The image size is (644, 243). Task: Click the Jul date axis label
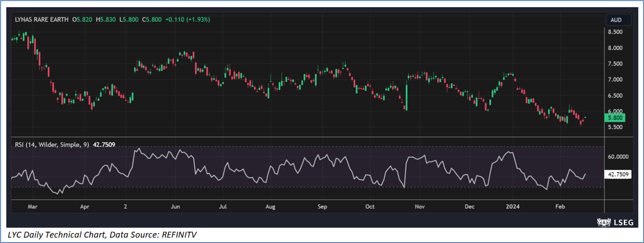click(223, 207)
